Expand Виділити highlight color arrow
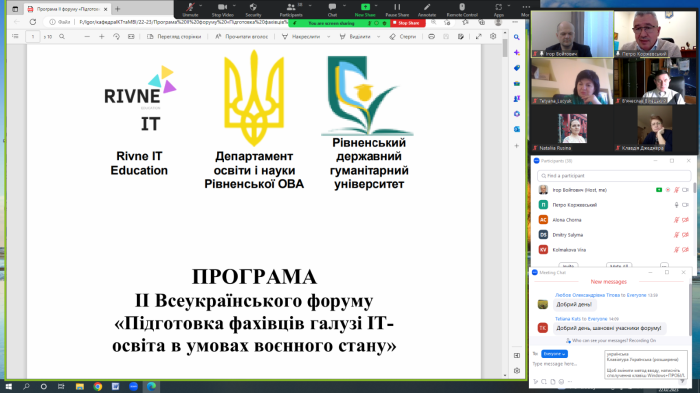This screenshot has width=700, height=393. tap(379, 37)
